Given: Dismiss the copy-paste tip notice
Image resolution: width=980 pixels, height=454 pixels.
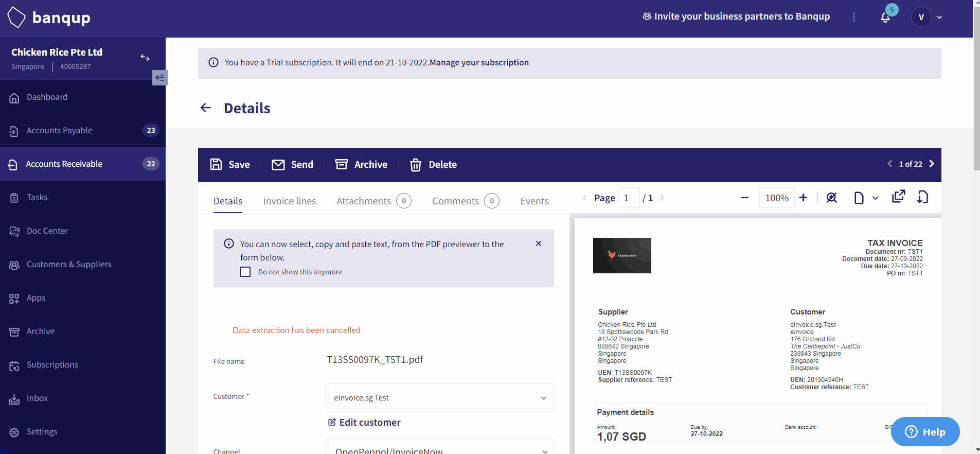Looking at the screenshot, I should point(539,243).
